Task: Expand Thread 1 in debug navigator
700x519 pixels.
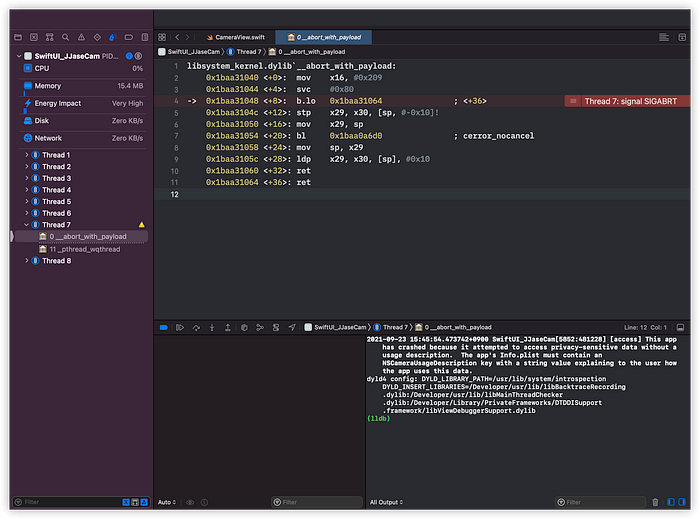Action: [26, 155]
